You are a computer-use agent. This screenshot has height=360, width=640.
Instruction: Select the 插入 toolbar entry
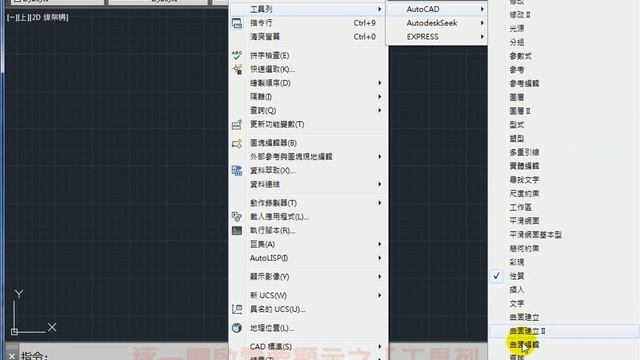[x=516, y=290]
